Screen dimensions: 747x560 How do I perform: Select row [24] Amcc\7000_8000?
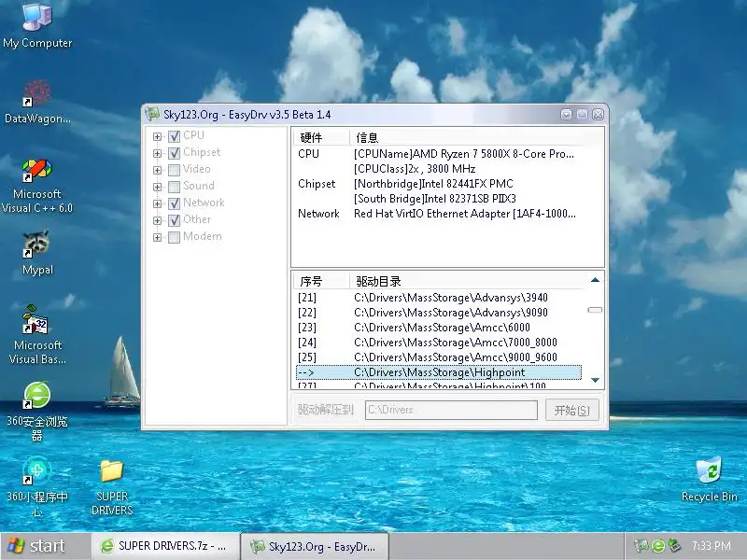coord(438,343)
